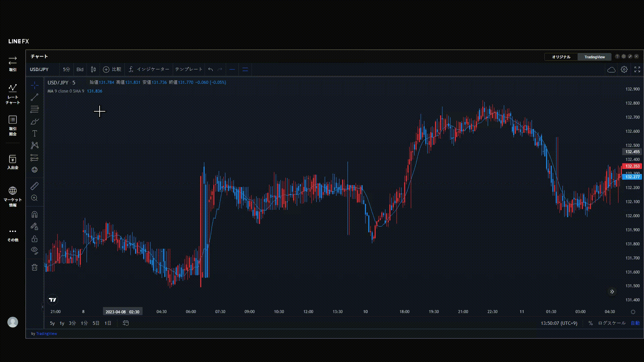The image size is (644, 362).
Task: Open the テンプレート dropdown
Action: pos(189,69)
